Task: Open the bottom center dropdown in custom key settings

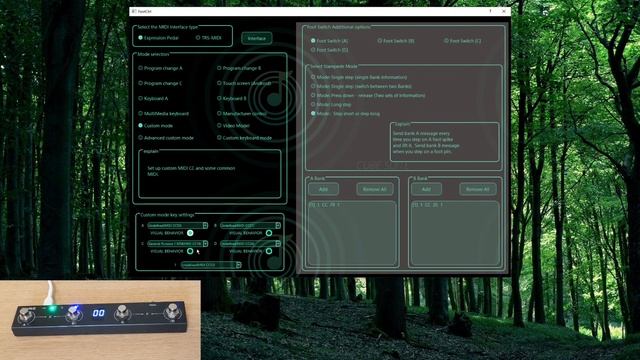Action: (x=211, y=265)
